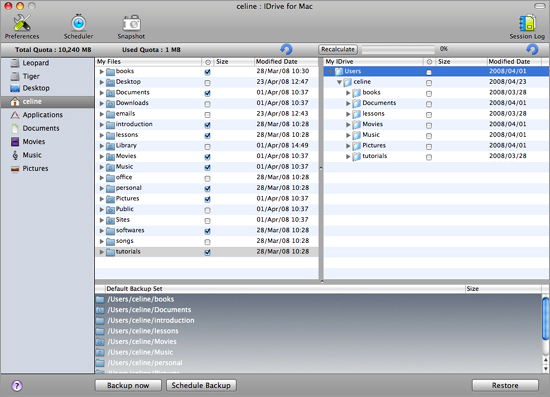Check the Desktop folder checkbox in My Files
550x397 pixels.
click(x=207, y=83)
